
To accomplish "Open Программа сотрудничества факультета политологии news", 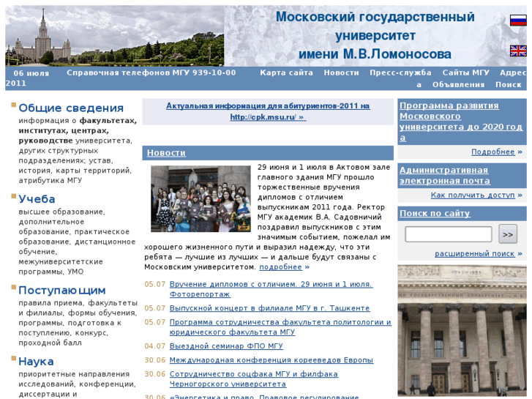I will pos(280,327).
